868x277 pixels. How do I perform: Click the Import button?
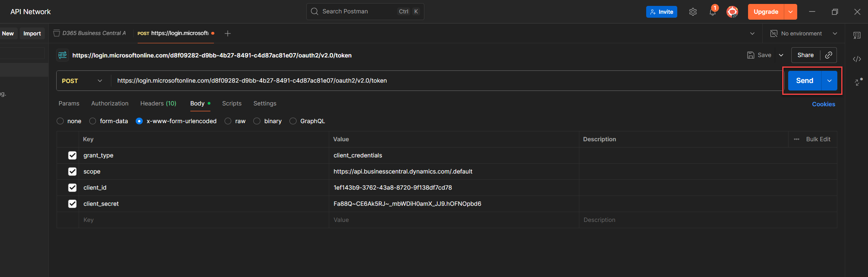coord(32,33)
